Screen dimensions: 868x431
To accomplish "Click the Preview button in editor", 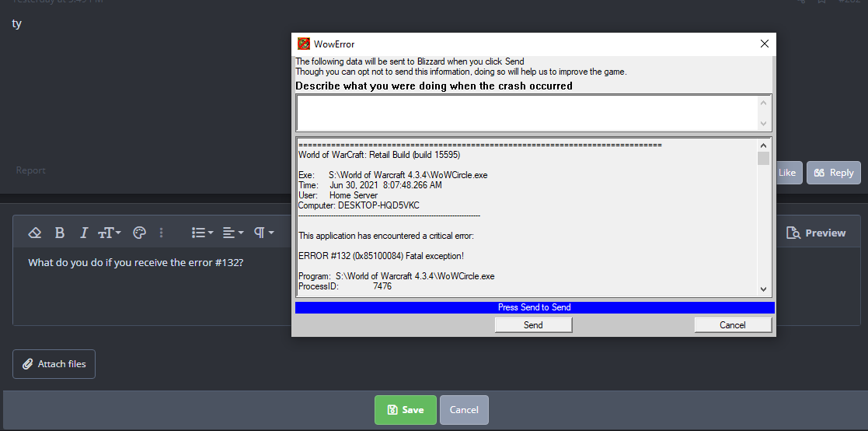I will coord(816,233).
